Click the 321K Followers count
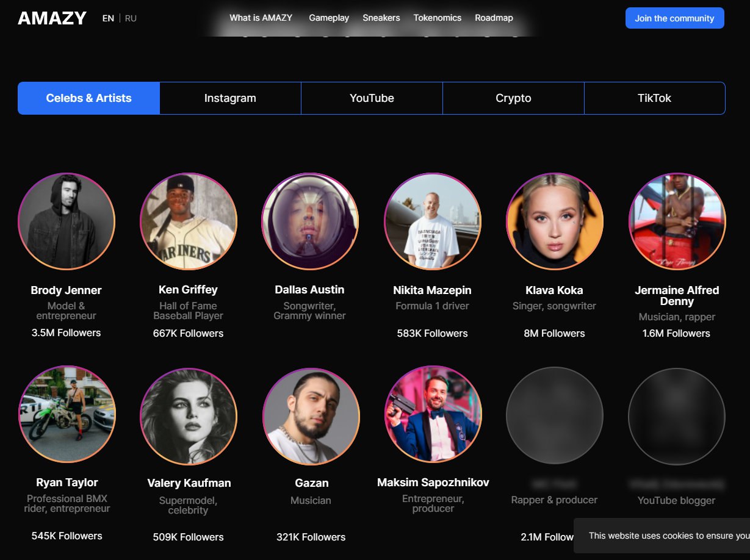 coord(311,537)
